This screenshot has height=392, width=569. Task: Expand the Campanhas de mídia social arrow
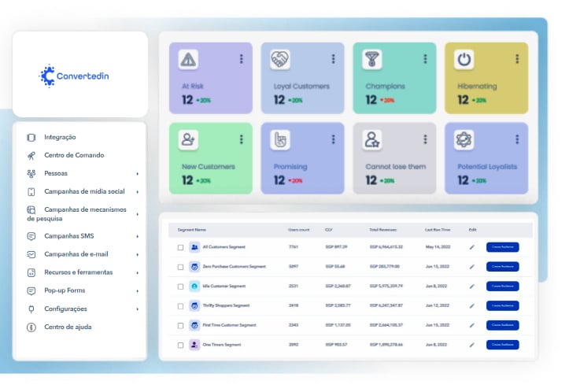(138, 191)
